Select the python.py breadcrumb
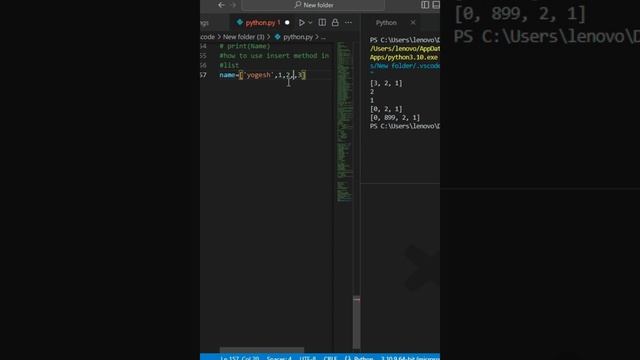The width and height of the screenshot is (640, 360). (298, 37)
